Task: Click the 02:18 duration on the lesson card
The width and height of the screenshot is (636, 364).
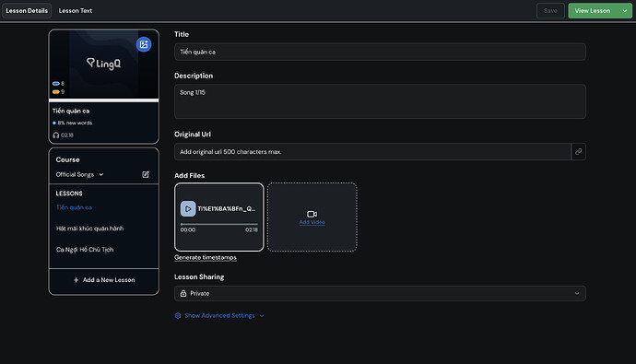Action: point(67,135)
